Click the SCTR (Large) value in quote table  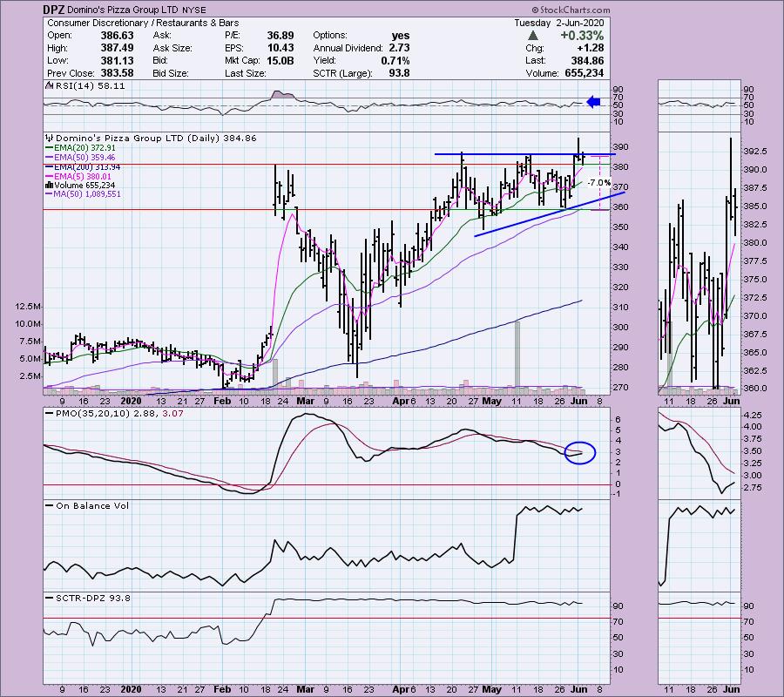pyautogui.click(x=399, y=73)
